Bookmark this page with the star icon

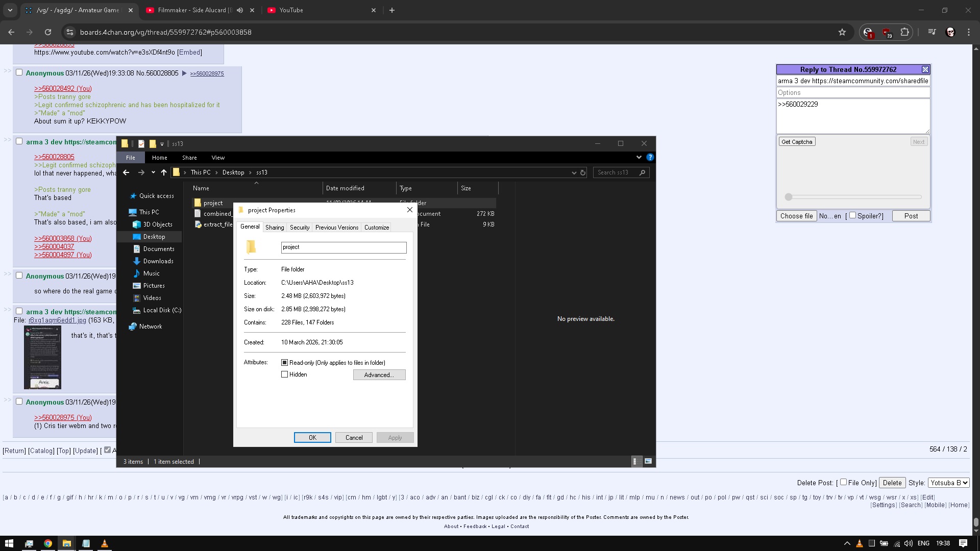click(x=842, y=32)
